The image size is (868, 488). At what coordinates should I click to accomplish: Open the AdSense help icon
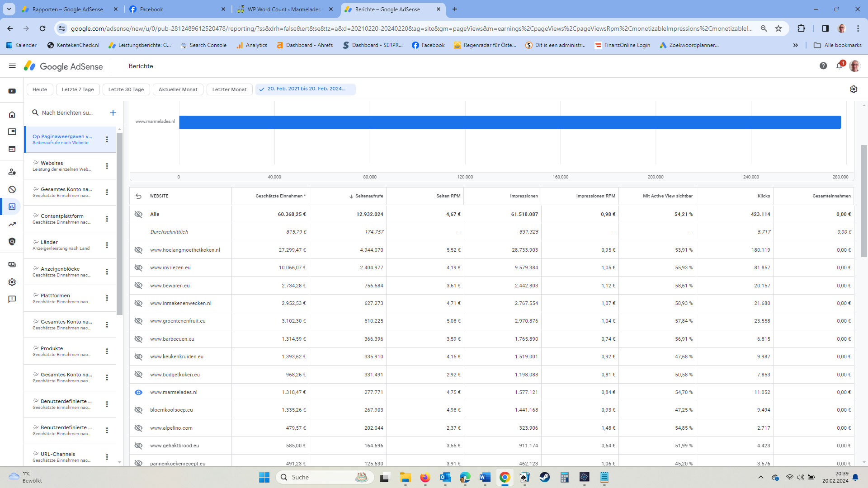[823, 66]
